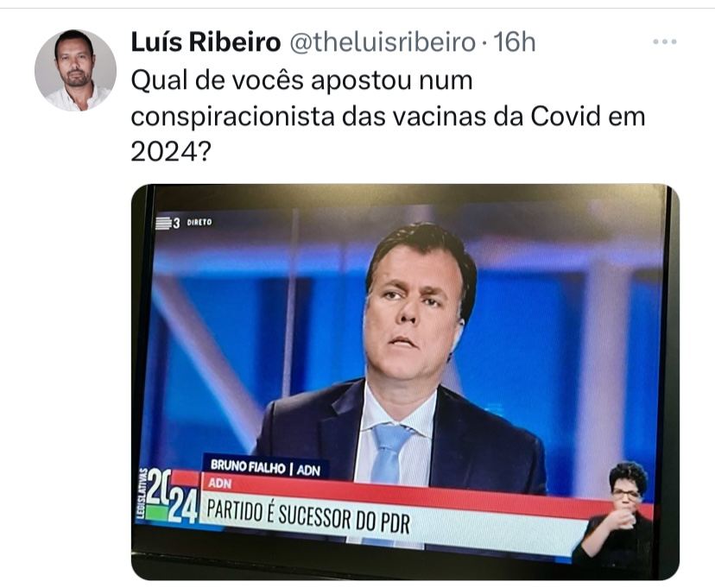The image size is (715, 588).
Task: Click the vertical LEGISLATIVAS label
Action: pyautogui.click(x=142, y=493)
